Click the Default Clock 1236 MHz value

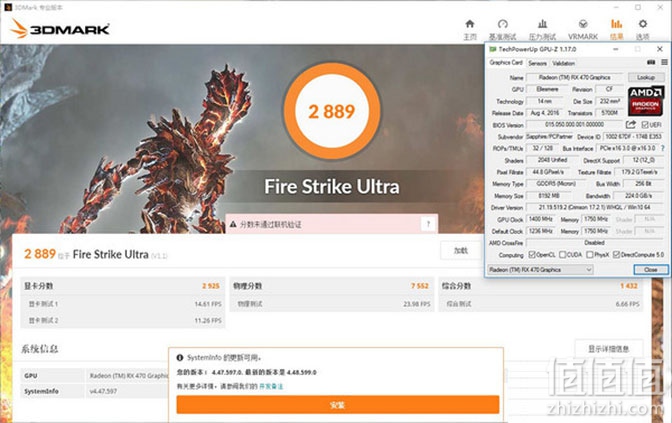click(x=541, y=231)
